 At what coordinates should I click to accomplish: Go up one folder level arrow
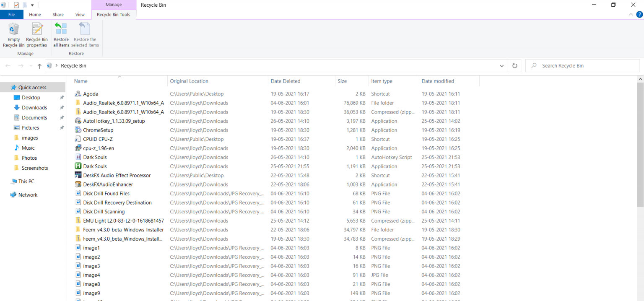[39, 66]
